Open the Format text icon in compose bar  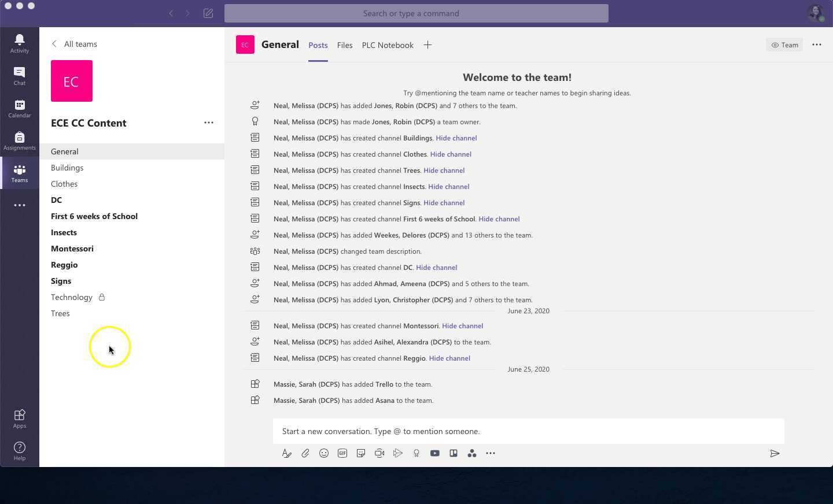point(287,453)
